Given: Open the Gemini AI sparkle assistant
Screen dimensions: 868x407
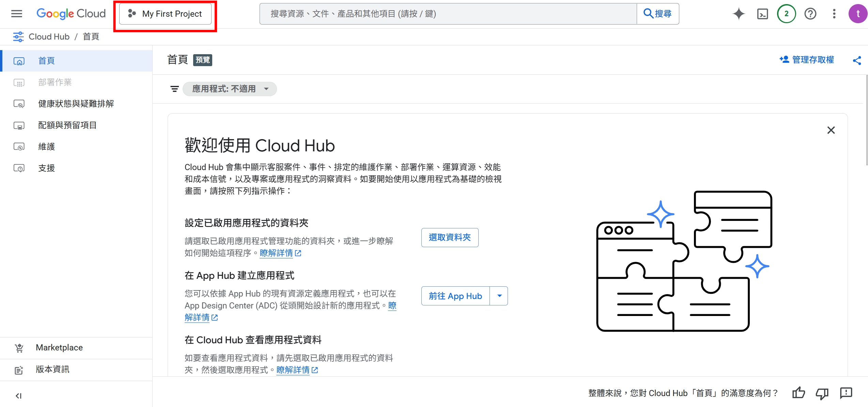Looking at the screenshot, I should tap(739, 14).
